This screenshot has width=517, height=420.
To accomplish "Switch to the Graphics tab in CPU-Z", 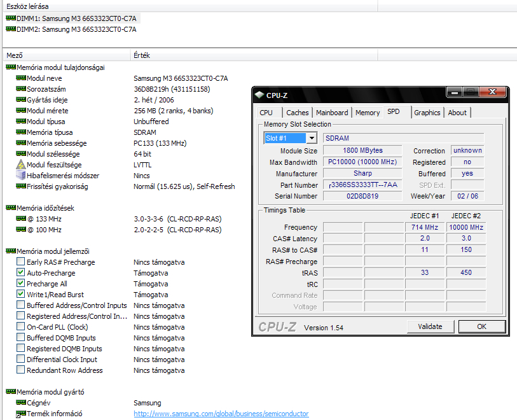I will [427, 113].
